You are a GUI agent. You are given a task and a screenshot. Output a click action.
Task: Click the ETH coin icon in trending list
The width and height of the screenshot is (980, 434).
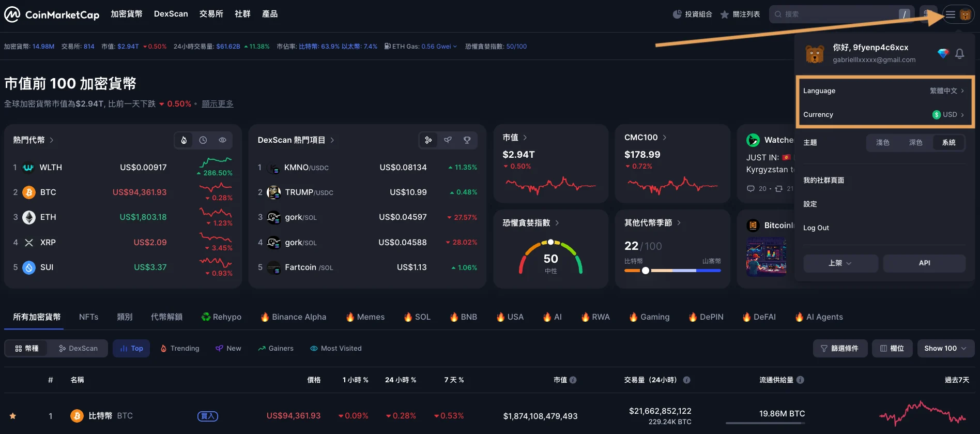(x=29, y=217)
